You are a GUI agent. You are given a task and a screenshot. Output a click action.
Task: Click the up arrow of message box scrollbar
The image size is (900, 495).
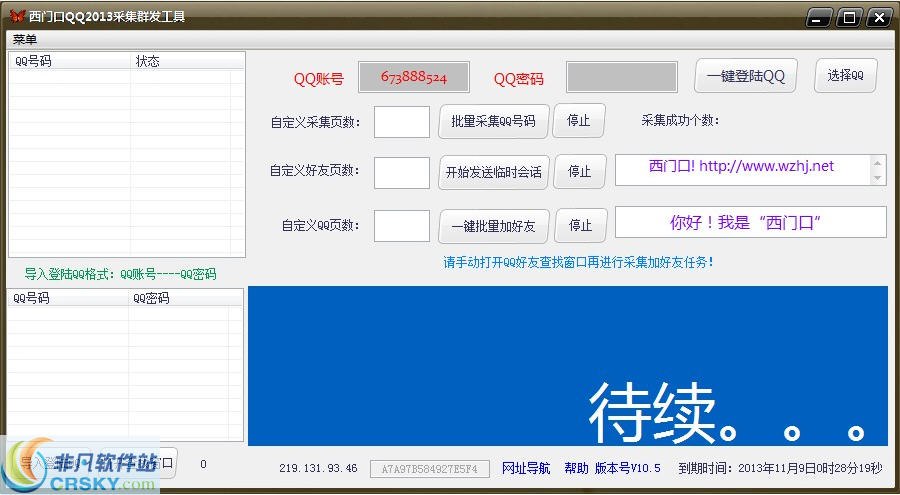877,163
